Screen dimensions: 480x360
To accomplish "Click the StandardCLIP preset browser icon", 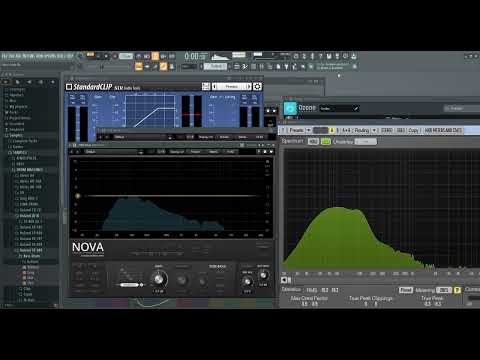I will pos(206,86).
